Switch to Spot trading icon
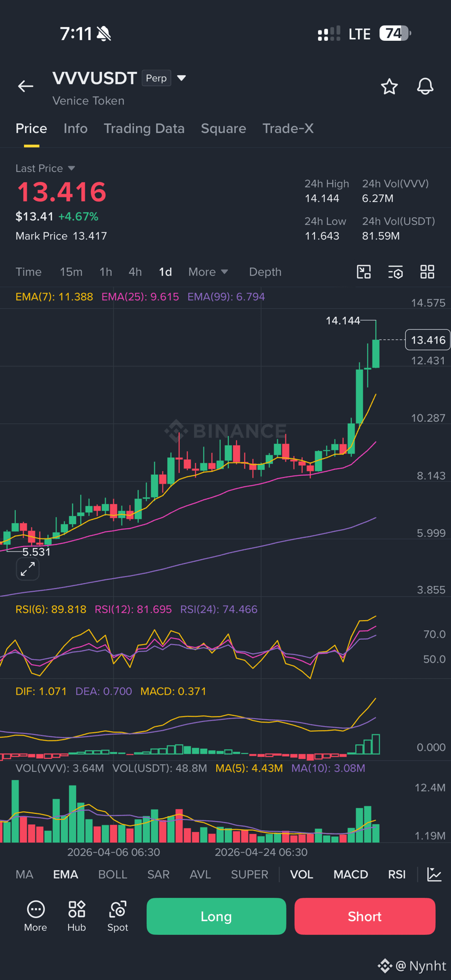 coord(118,916)
